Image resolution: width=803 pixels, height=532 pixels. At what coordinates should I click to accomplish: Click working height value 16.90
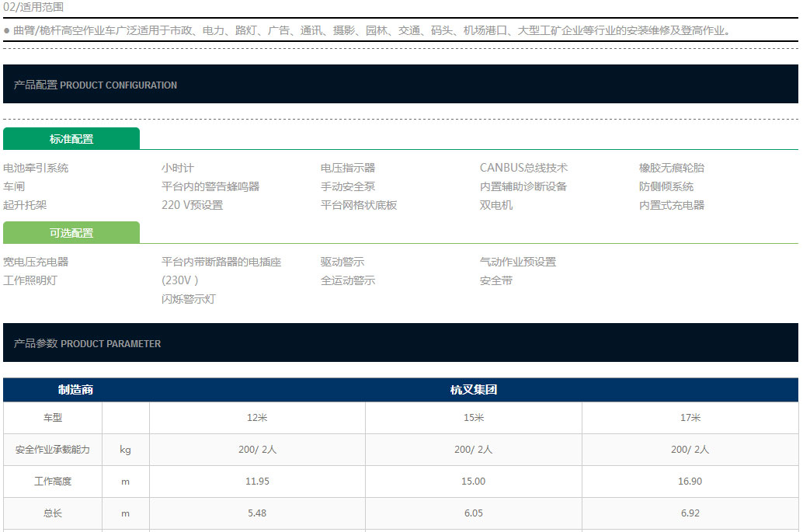690,482
